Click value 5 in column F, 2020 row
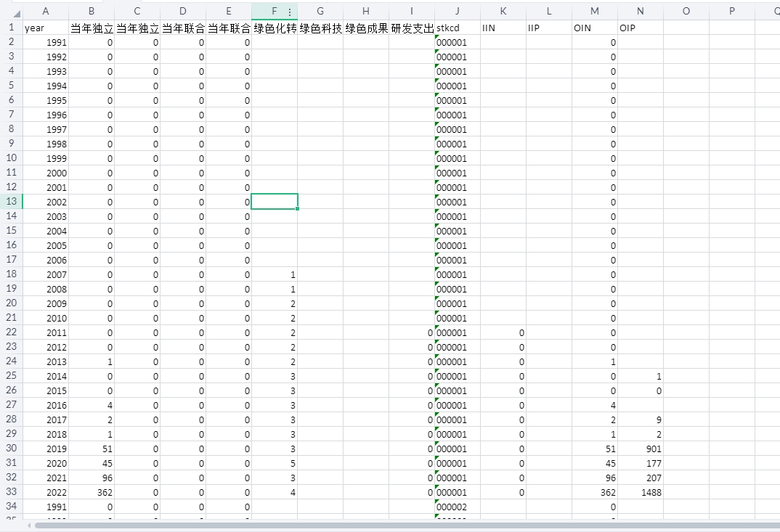The width and height of the screenshot is (780, 532). 274,463
